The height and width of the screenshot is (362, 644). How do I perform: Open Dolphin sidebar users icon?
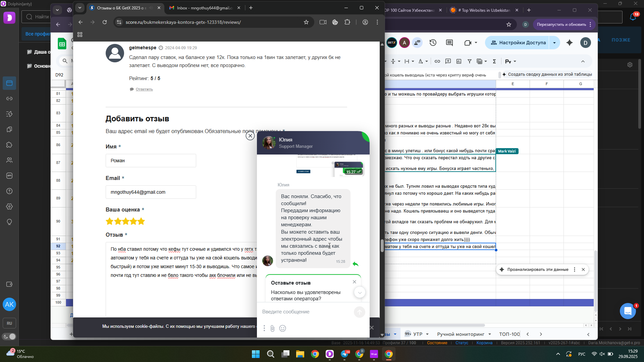(9, 160)
